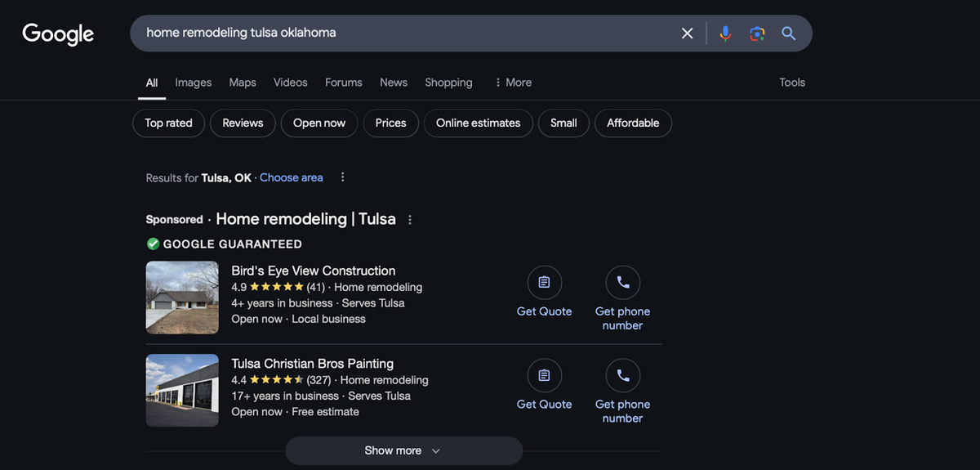Switch to the All results tab

[x=152, y=83]
